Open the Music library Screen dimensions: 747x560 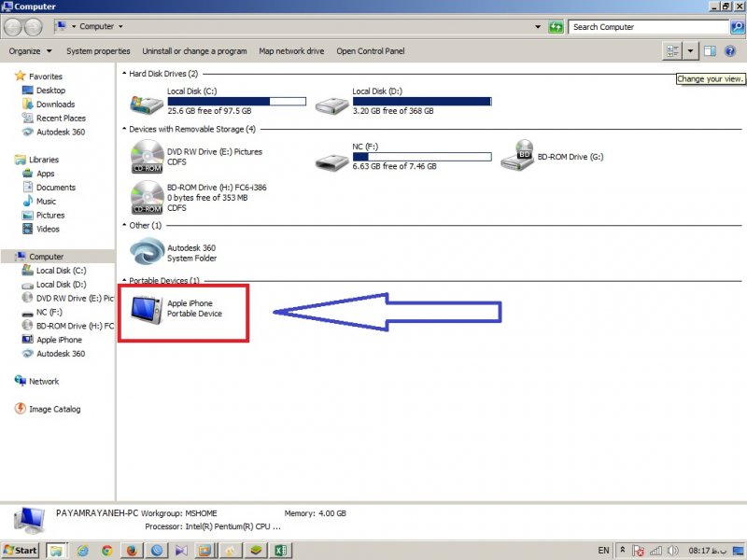click(x=46, y=201)
